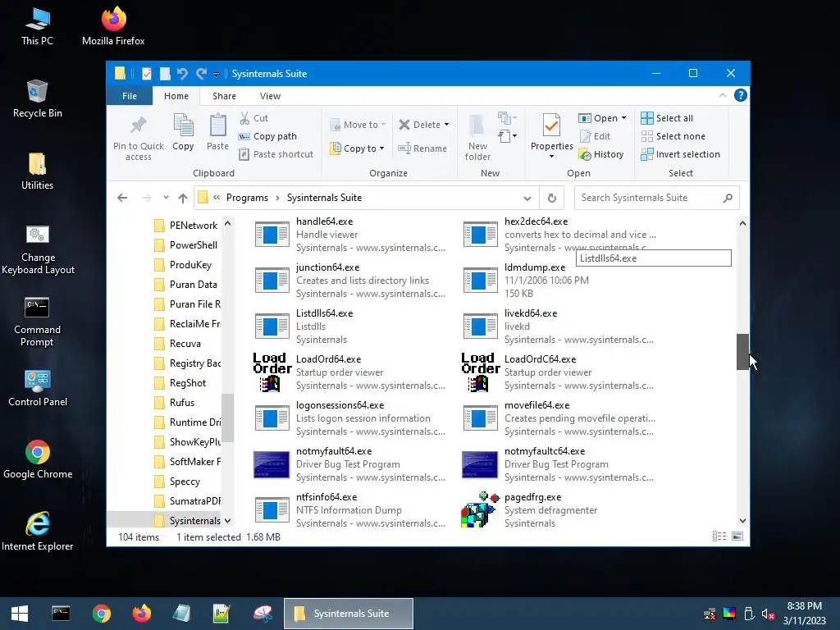The image size is (840, 630).
Task: Switch to large icons view icon
Action: [x=737, y=536]
